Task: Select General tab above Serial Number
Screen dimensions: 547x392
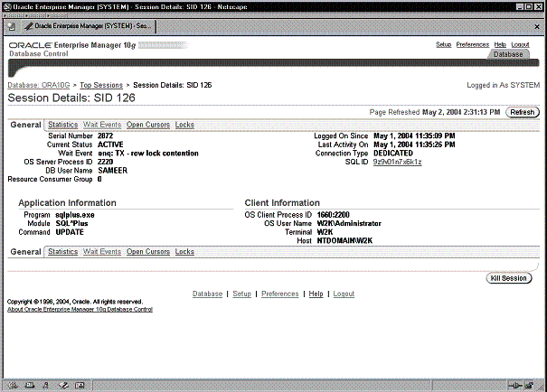Action: tap(25, 125)
